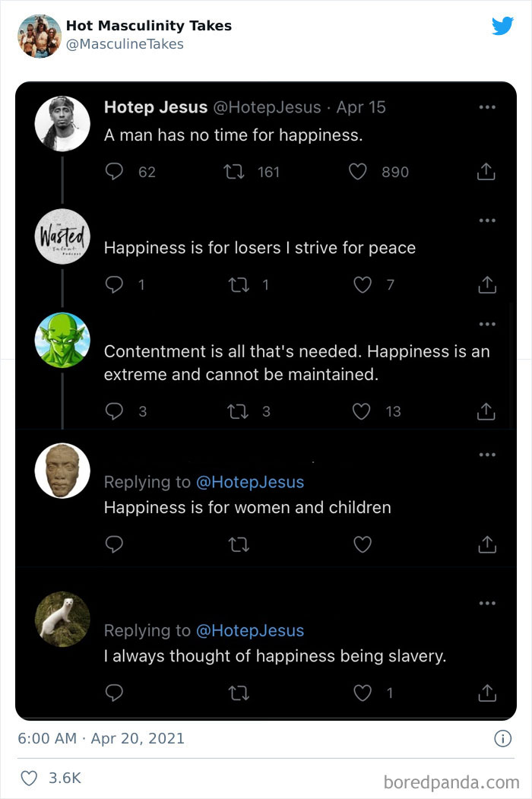This screenshot has height=799, width=532.
Task: Click the share icon on Hotep Jesus's tweet
Action: tap(486, 172)
